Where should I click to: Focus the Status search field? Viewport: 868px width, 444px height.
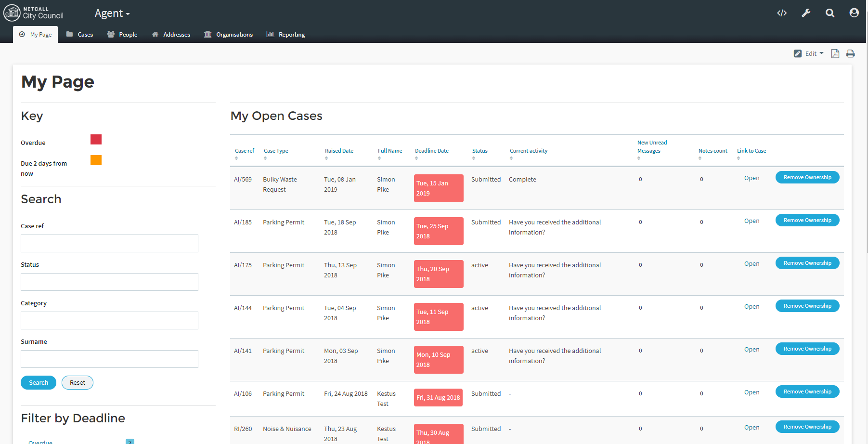[x=109, y=282]
